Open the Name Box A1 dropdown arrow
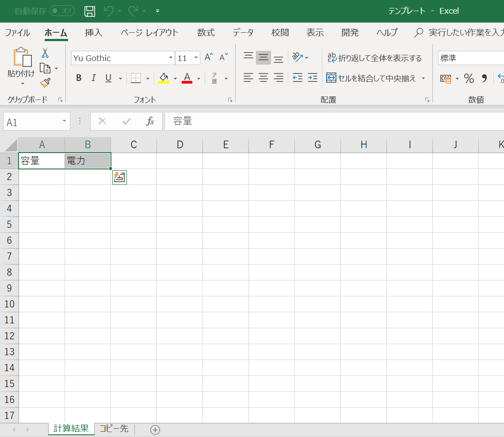Screen dimensions: 504x437 64,121
